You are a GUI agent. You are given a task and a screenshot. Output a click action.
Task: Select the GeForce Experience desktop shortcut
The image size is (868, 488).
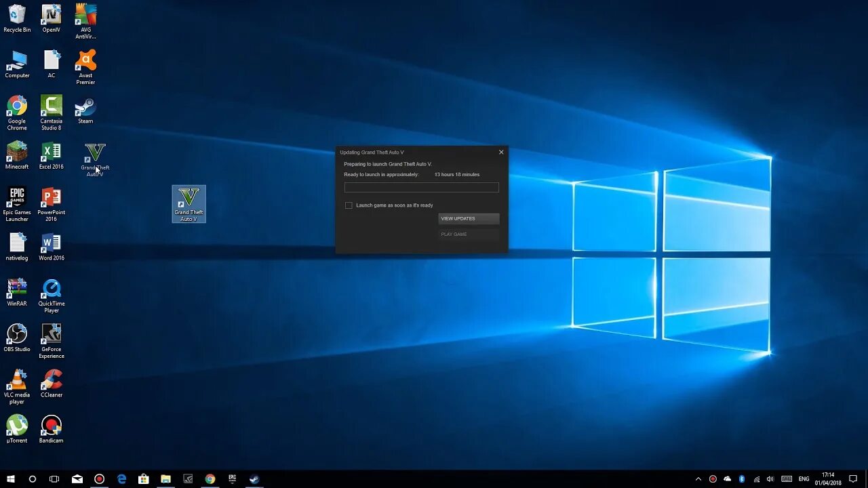52,341
